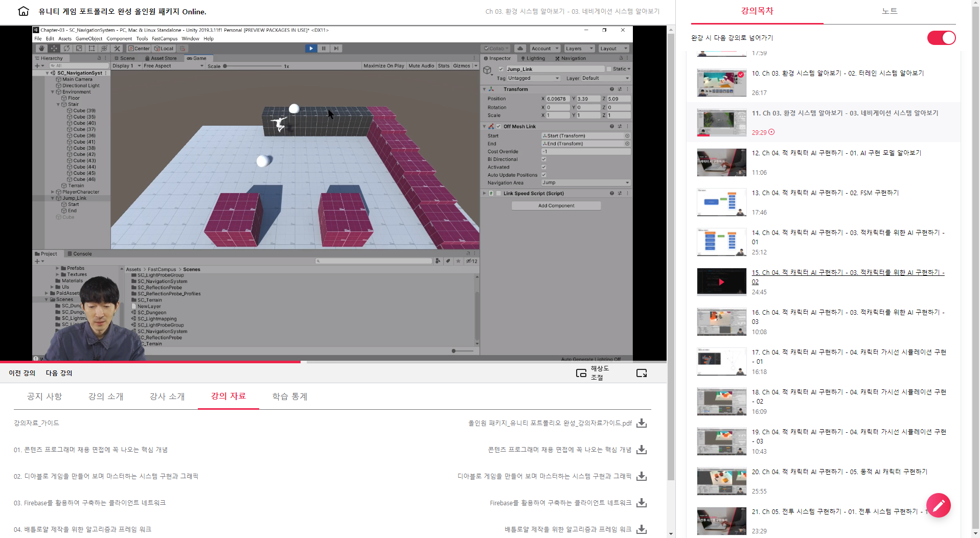Open the Layers dropdown
This screenshot has width=980, height=538.
[x=579, y=49]
